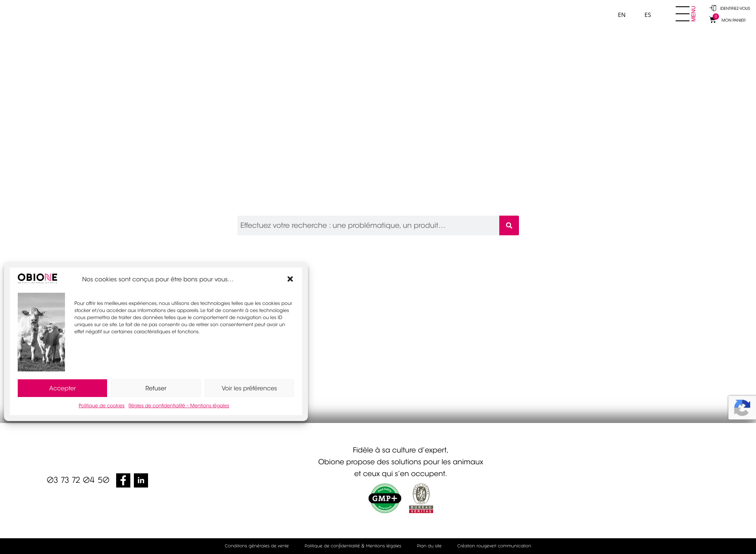Click the reCAPTCHA badge
756x554 pixels.
click(742, 408)
